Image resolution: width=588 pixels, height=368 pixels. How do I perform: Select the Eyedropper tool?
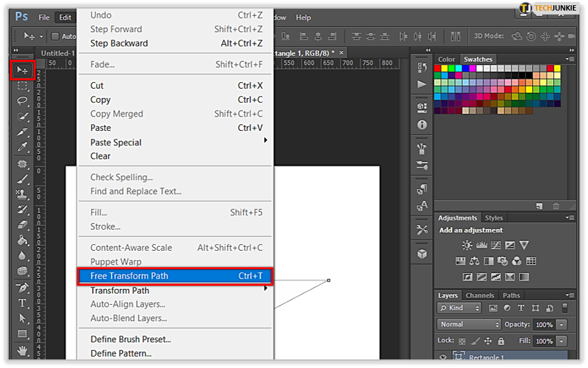(x=22, y=147)
